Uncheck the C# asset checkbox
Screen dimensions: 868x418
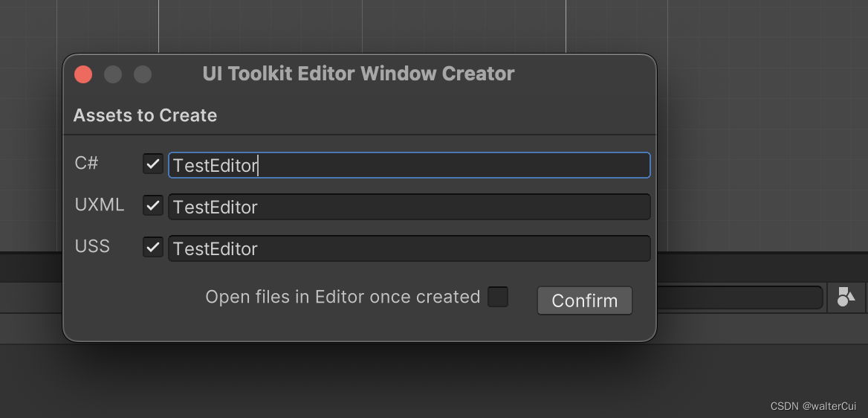tap(153, 164)
